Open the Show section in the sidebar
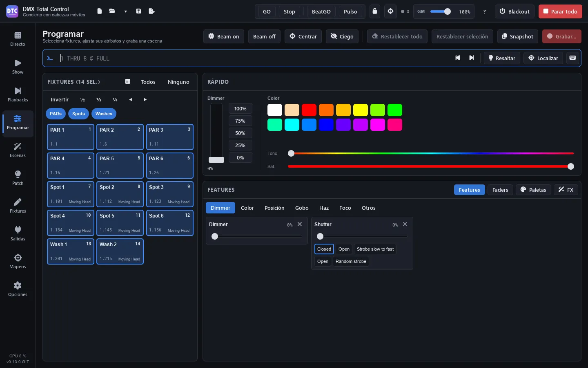 click(x=18, y=67)
